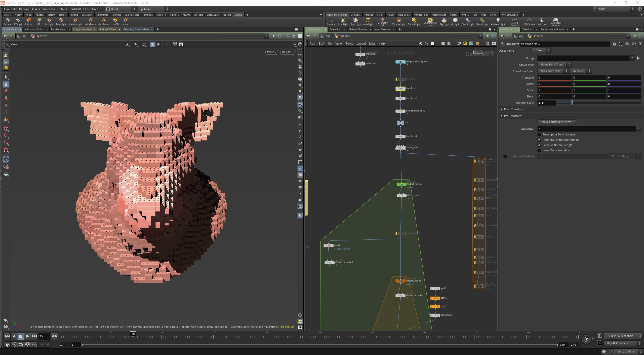Open the RTarget shelf tool
Screen dimensions: 644x355
(x=18, y=21)
